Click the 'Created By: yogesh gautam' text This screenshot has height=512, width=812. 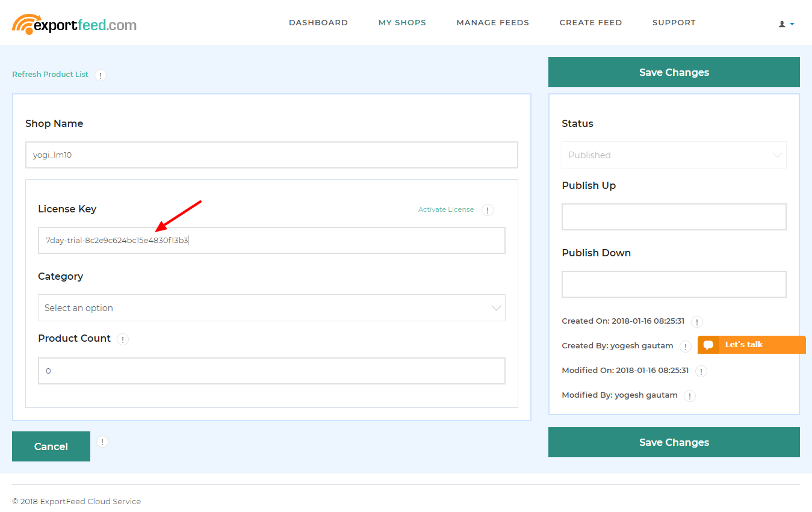click(618, 346)
